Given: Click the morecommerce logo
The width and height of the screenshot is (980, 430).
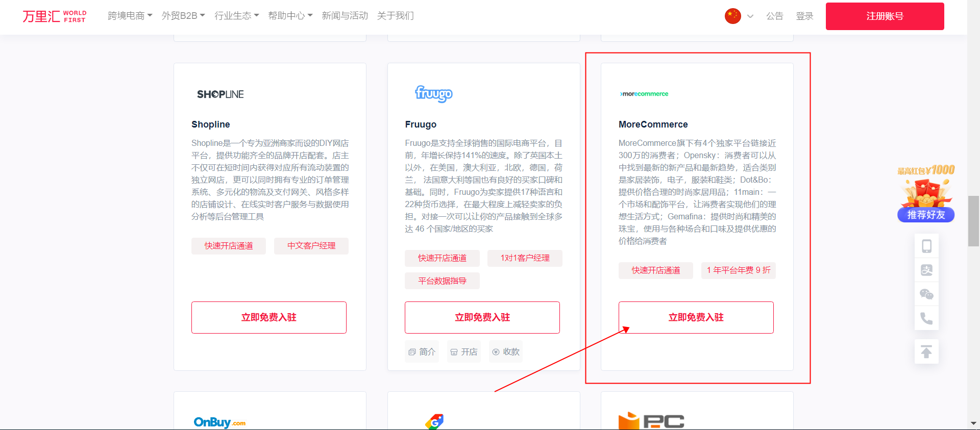Looking at the screenshot, I should coord(644,94).
